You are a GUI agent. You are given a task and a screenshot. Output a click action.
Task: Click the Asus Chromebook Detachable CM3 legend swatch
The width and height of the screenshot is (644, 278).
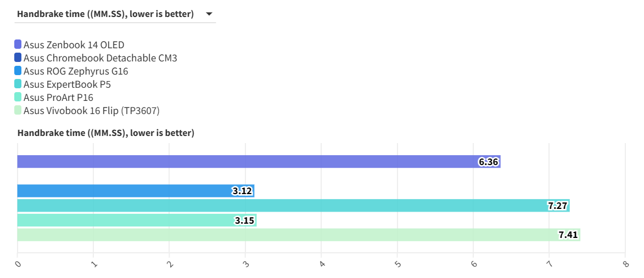18,58
